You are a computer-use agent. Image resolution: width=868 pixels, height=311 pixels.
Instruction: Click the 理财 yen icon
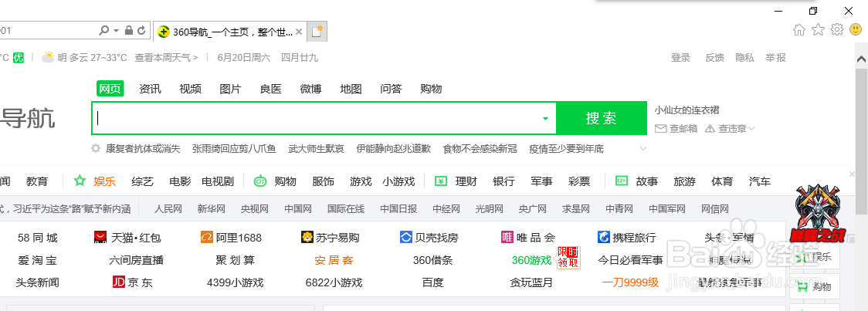(x=441, y=181)
